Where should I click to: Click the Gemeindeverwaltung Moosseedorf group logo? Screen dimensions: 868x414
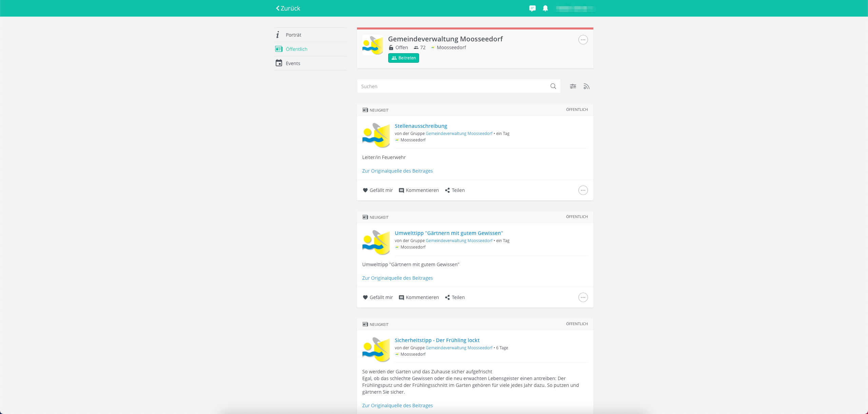(373, 45)
